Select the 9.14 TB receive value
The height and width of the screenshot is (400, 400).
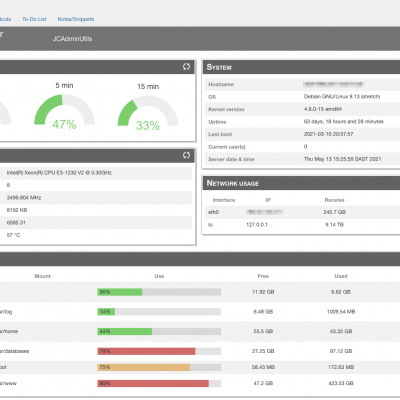click(334, 225)
